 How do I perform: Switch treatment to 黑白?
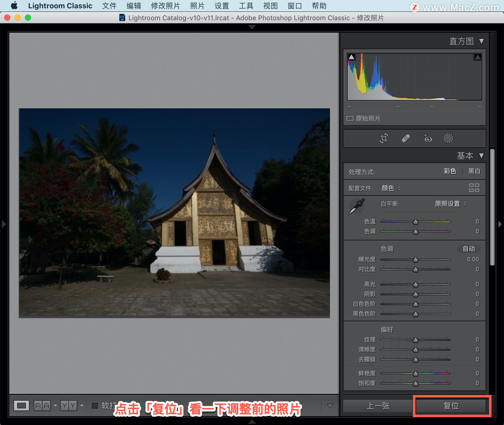(x=474, y=171)
